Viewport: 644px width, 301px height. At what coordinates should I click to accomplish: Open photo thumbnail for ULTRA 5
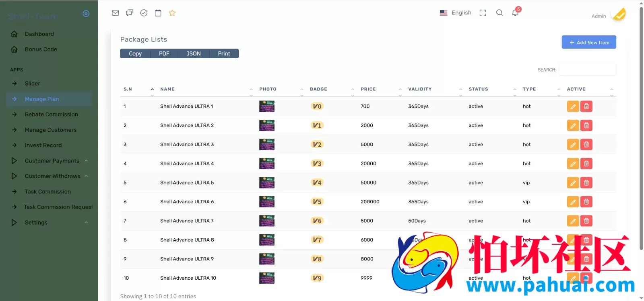pyautogui.click(x=267, y=183)
